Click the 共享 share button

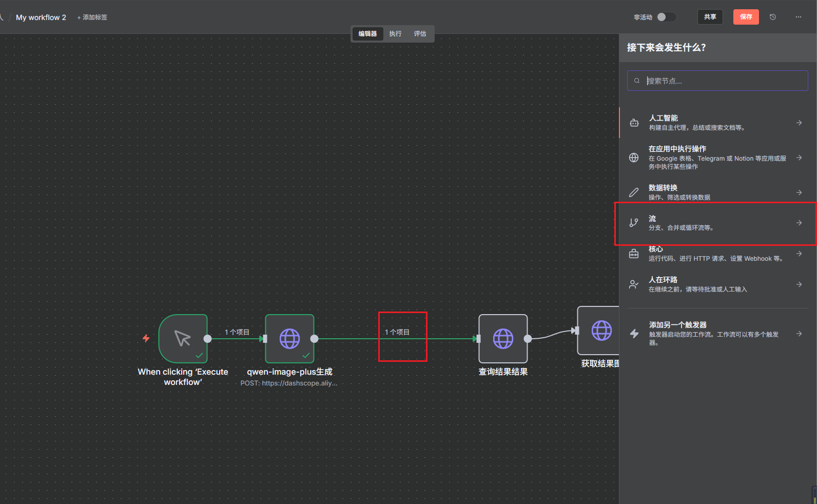(x=710, y=17)
